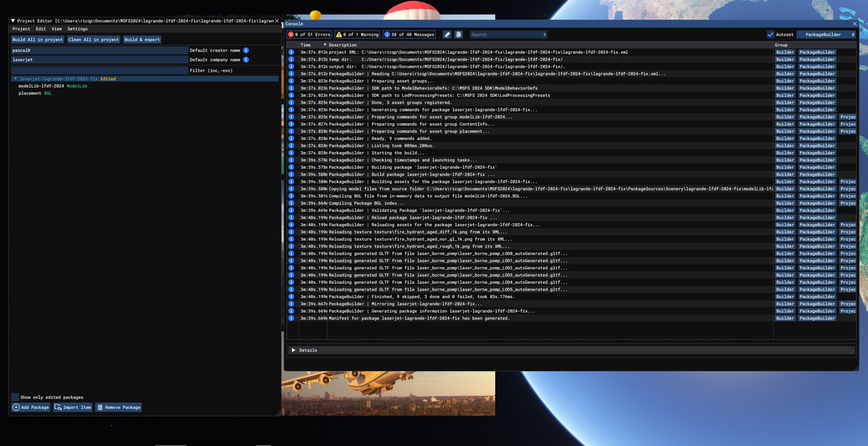Click info icon of the 'temp dir' message row
The height and width of the screenshot is (446, 868).
(x=292, y=59)
